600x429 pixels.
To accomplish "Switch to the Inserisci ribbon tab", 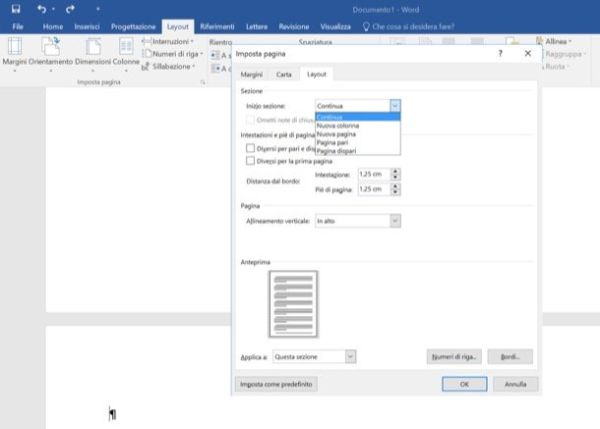I will tap(87, 27).
